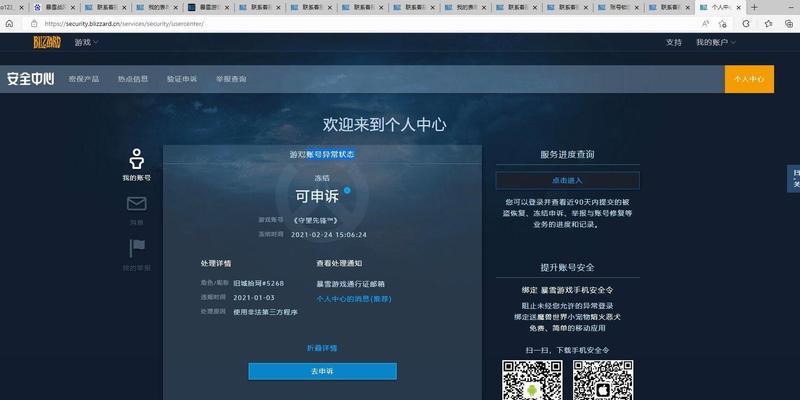Screen dimensions: 800x400
Task: Click the browser Home button
Action: coord(9,24)
